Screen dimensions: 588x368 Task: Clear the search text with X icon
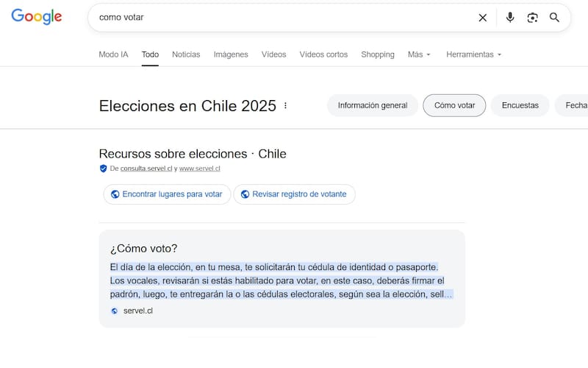point(483,18)
